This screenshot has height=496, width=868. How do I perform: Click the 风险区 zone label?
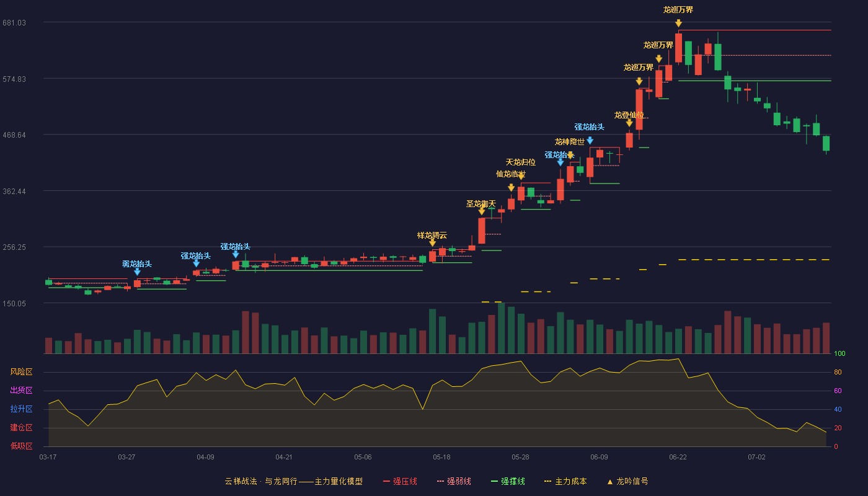(x=21, y=372)
